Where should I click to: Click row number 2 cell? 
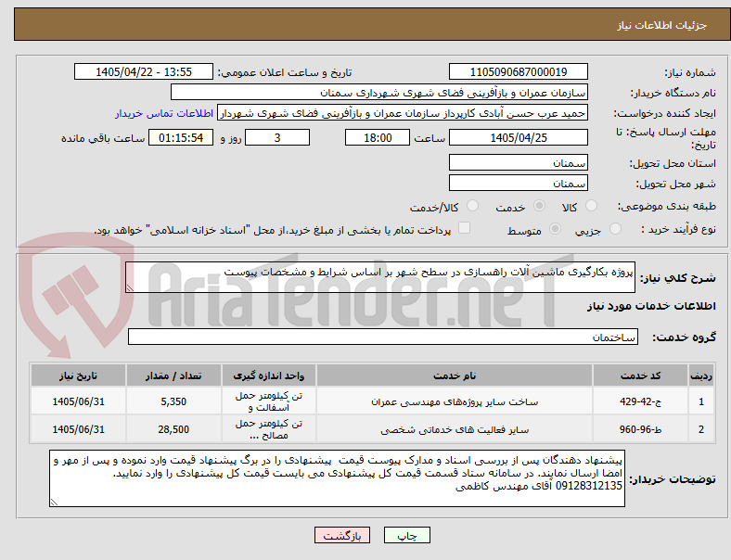[701, 429]
